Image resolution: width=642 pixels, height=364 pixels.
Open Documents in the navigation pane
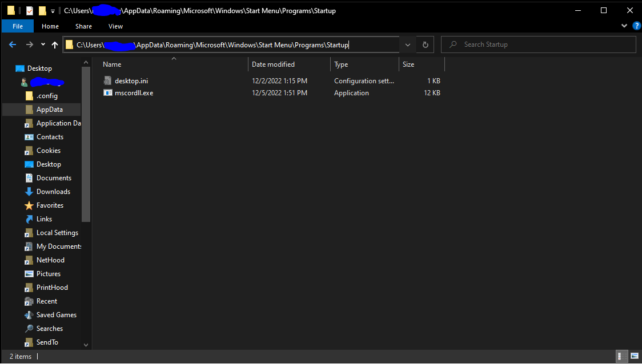pyautogui.click(x=54, y=178)
